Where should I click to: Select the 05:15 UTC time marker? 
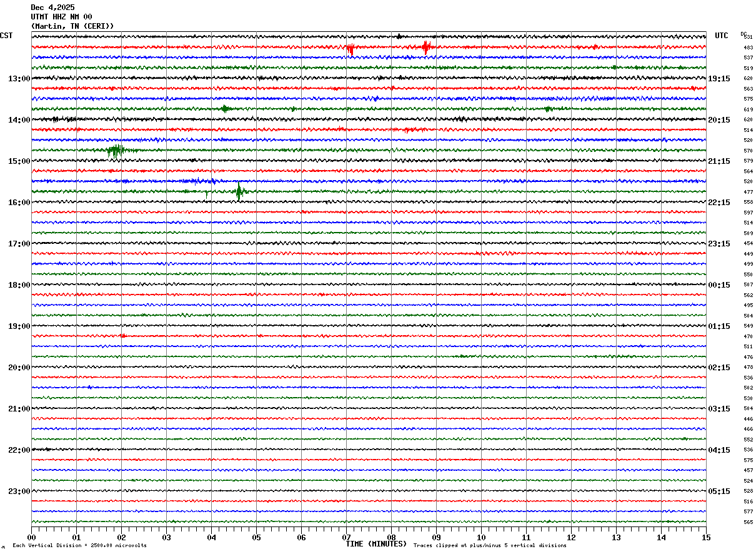click(x=719, y=491)
